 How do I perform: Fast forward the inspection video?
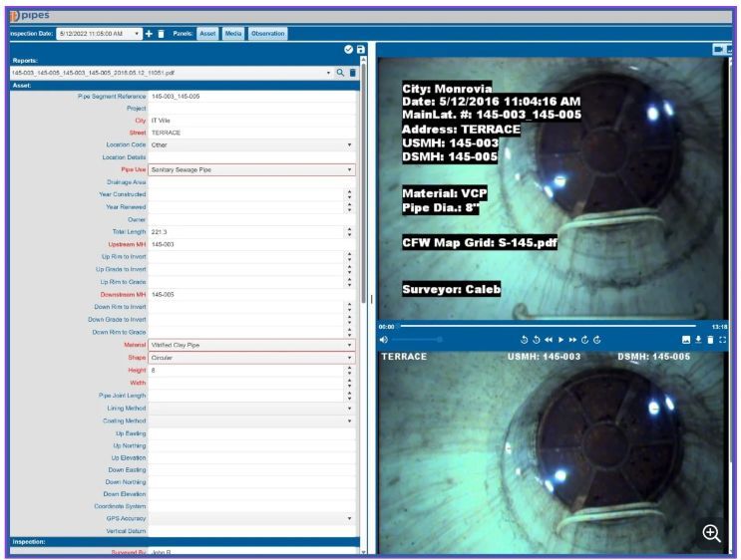click(572, 340)
